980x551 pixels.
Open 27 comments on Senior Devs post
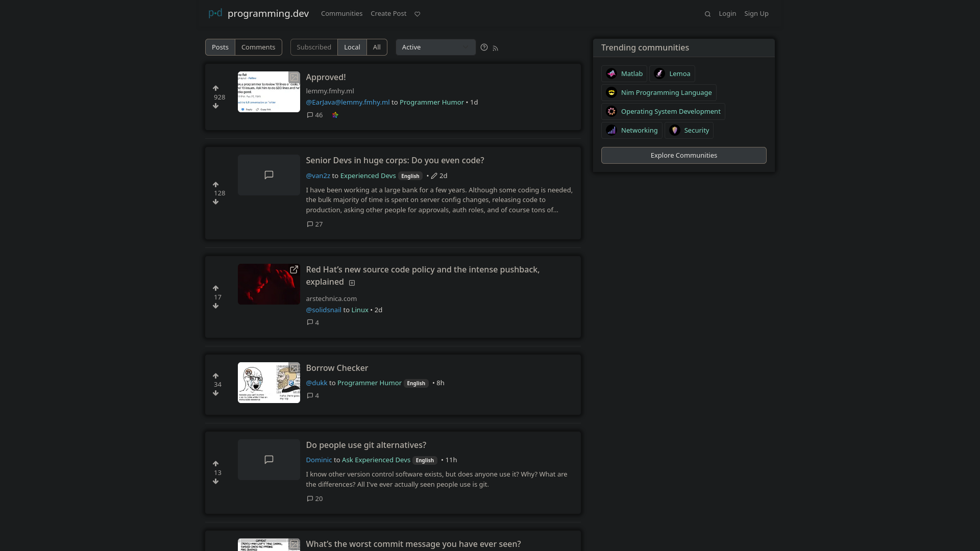pyautogui.click(x=314, y=224)
